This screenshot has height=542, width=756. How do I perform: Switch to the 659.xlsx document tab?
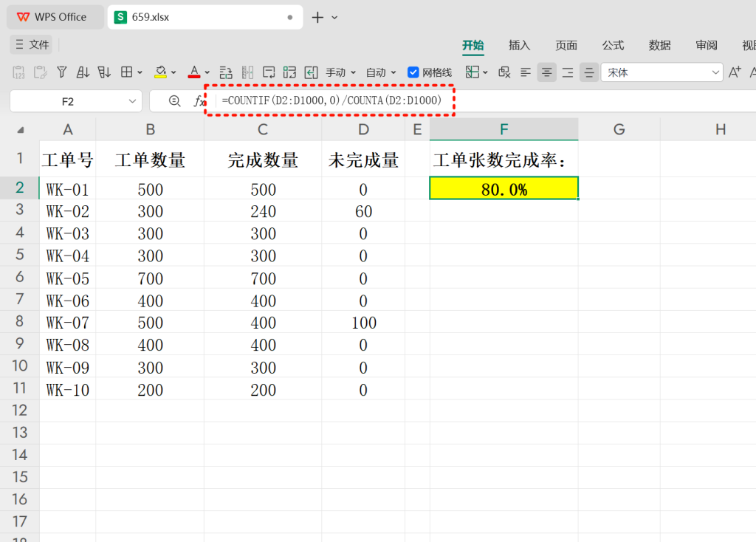205,18
